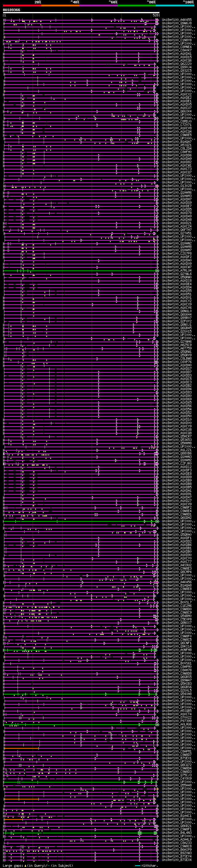Select hit label UniRef100_Q8CMP4
Image resolution: width=197 pixels, height=868 pixels.
point(177,572)
